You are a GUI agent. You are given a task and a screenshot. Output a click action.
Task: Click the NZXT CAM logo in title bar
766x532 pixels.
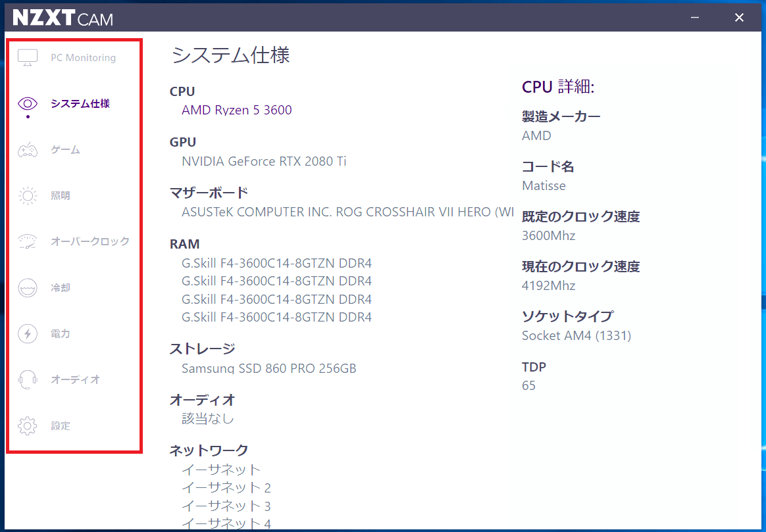(63, 18)
